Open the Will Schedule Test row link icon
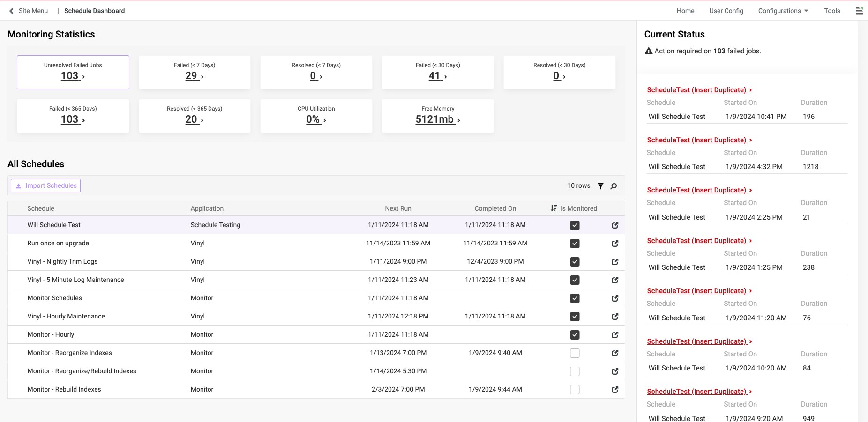 (x=615, y=225)
